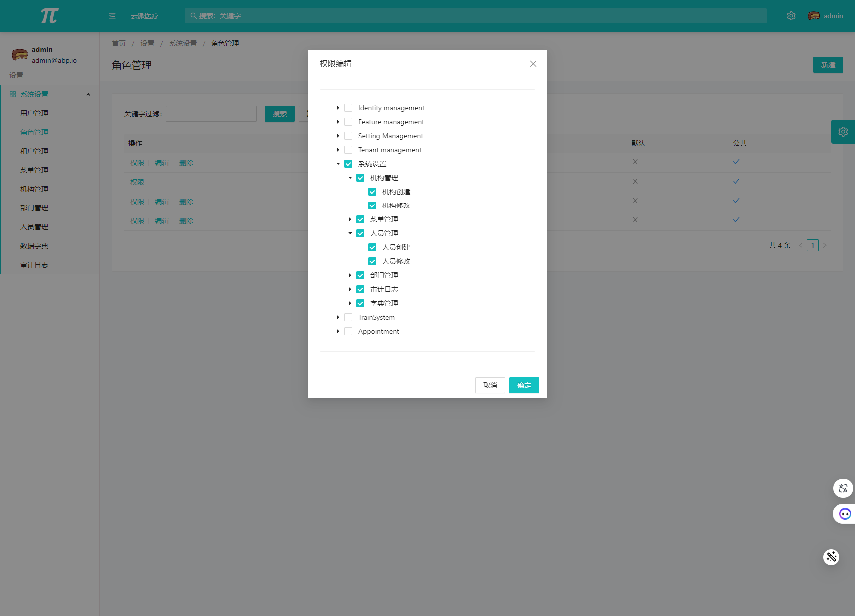Click the translate floating icon

pos(843,488)
